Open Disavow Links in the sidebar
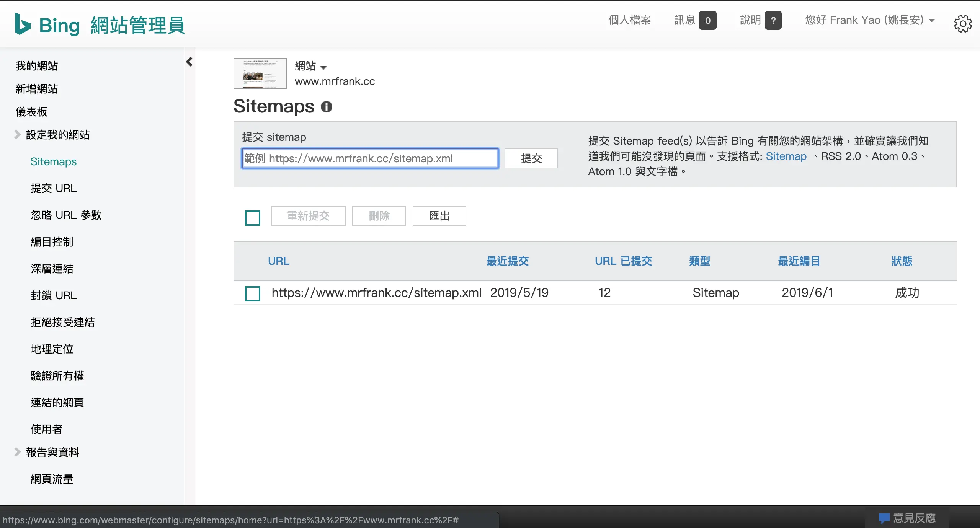Viewport: 980px width, 528px height. click(x=63, y=322)
